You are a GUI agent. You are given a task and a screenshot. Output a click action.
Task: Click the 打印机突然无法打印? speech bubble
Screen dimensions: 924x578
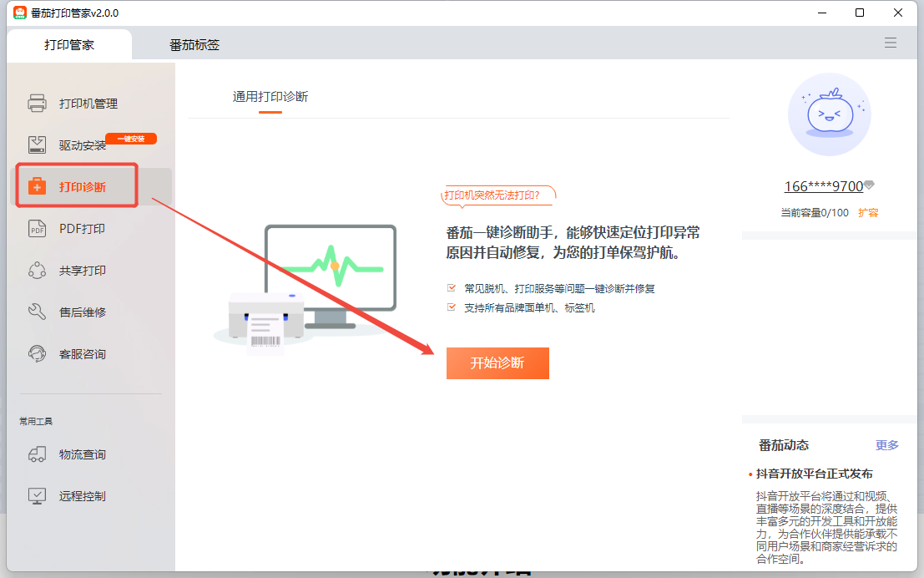tap(498, 195)
